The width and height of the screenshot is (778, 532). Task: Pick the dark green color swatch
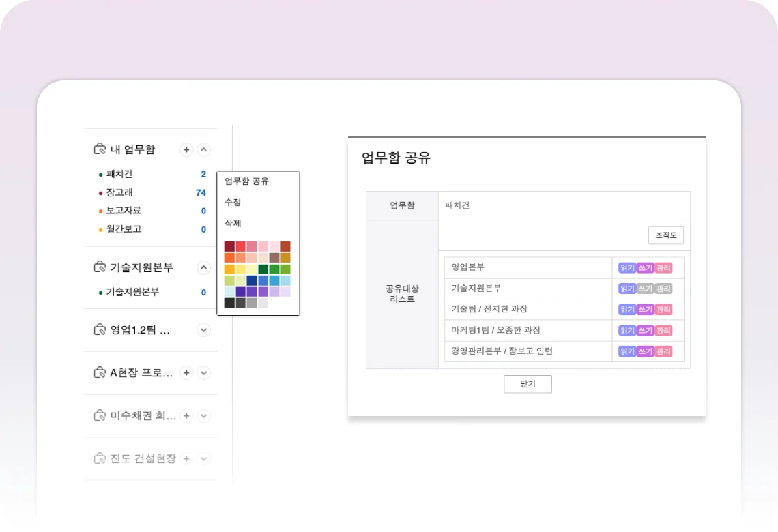click(263, 269)
